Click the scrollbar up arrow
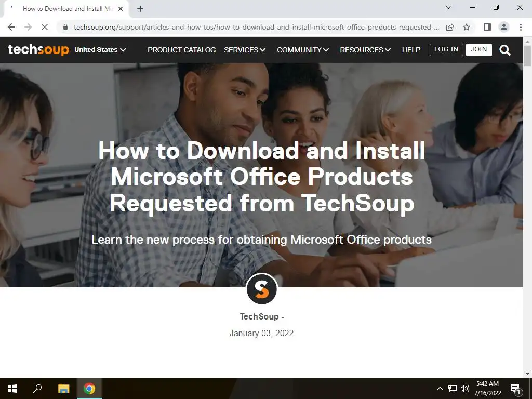Image resolution: width=532 pixels, height=399 pixels. coord(527,41)
